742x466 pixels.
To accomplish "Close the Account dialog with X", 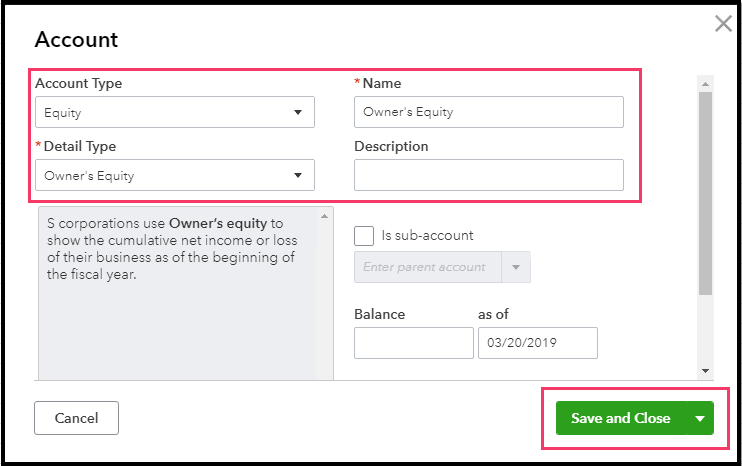I will pos(723,24).
